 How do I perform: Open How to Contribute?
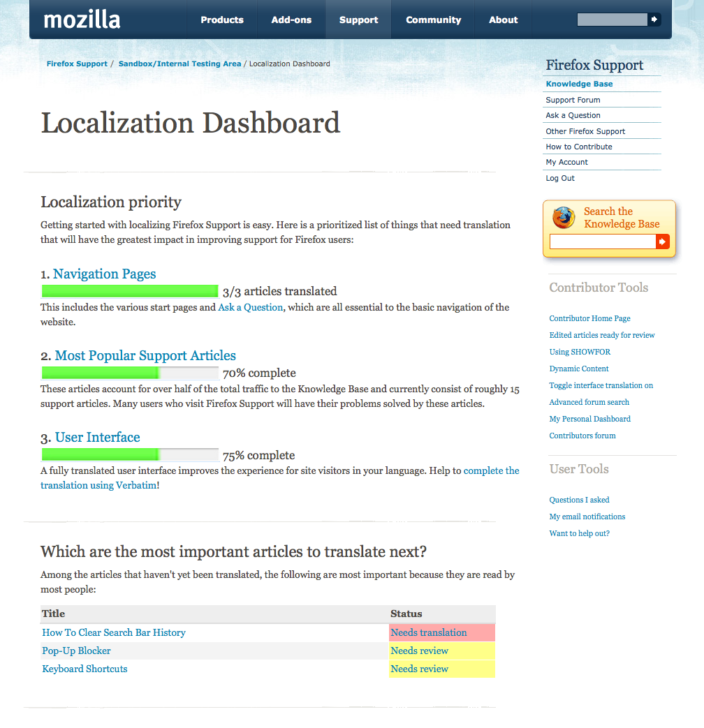(578, 147)
